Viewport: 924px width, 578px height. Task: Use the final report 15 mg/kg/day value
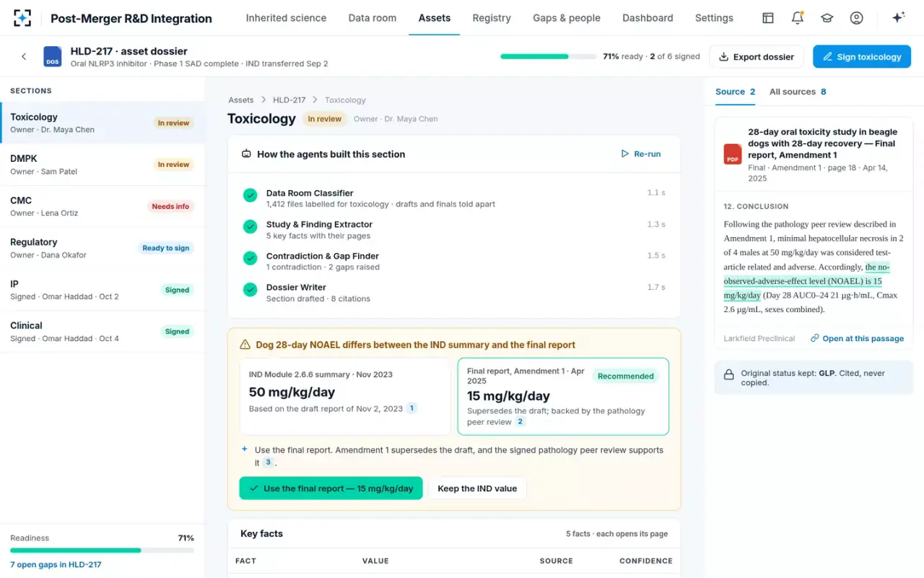coord(331,488)
